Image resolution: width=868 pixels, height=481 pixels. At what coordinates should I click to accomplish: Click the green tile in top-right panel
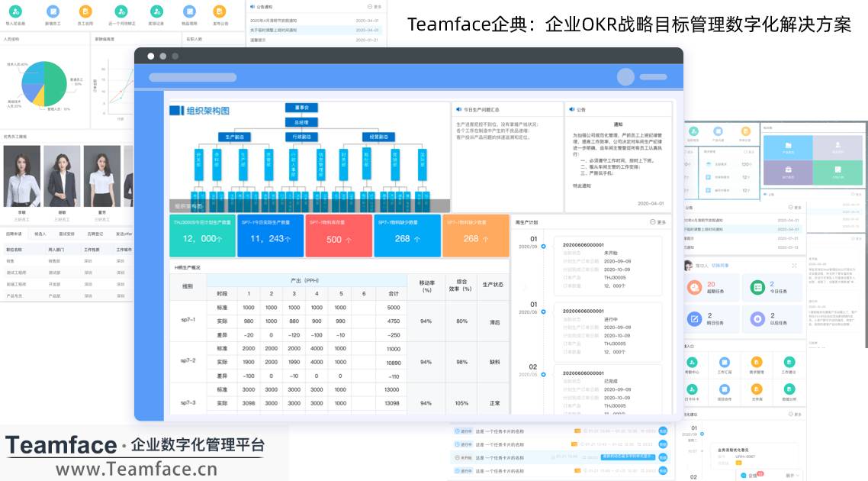(x=837, y=173)
